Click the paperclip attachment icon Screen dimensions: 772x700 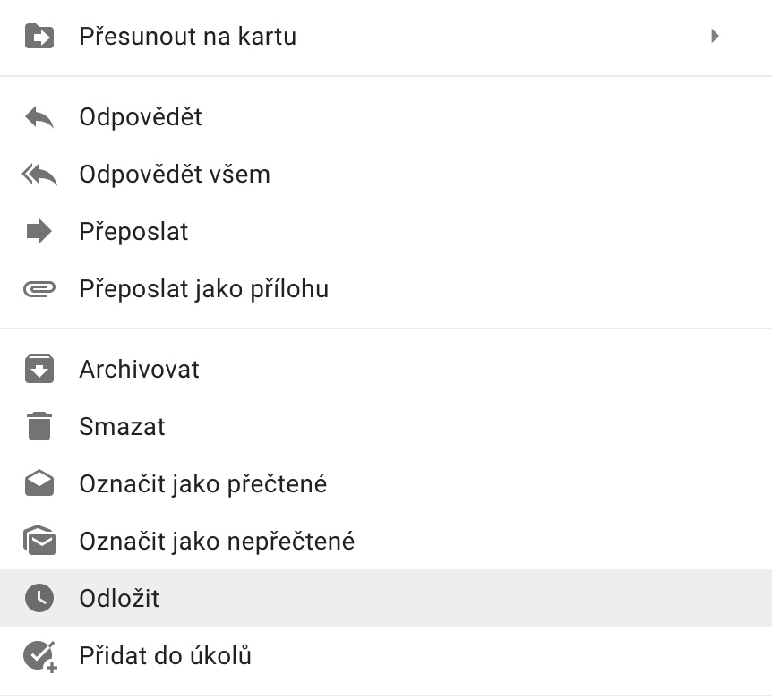39,289
